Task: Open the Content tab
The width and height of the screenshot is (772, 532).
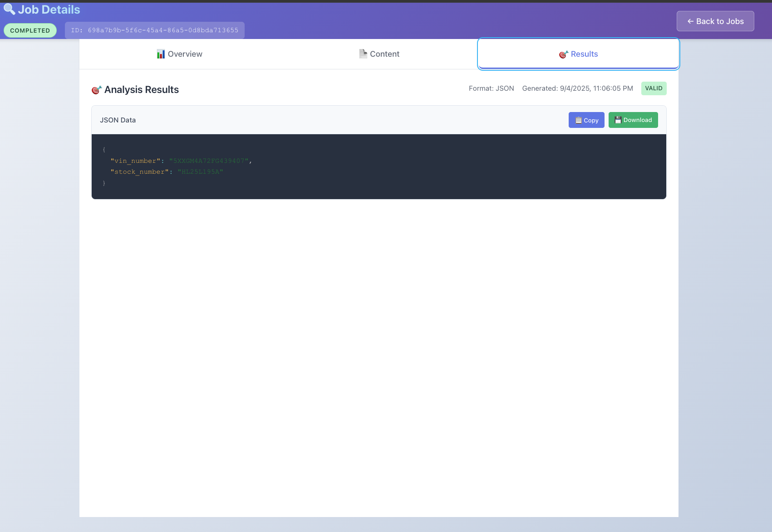Action: point(379,54)
